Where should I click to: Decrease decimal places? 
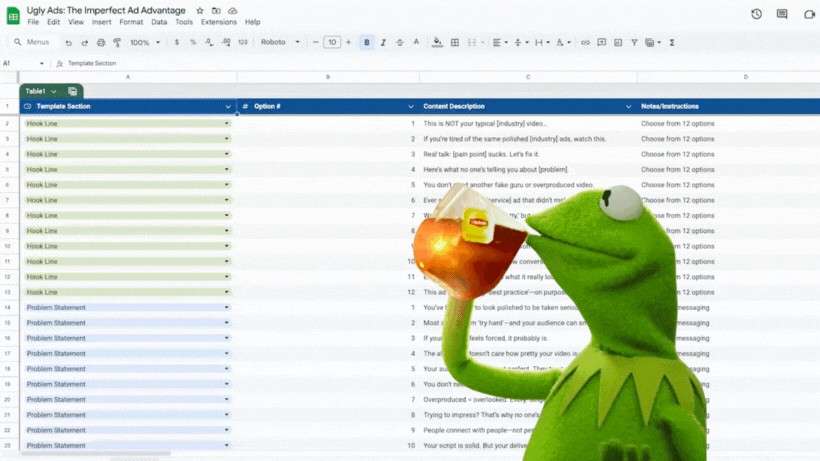(209, 42)
